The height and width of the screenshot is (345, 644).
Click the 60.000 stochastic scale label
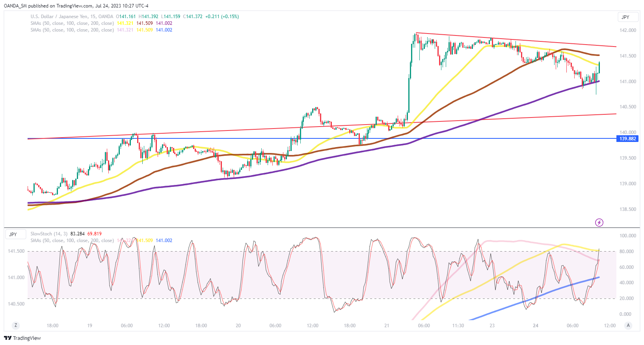(x=627, y=267)
